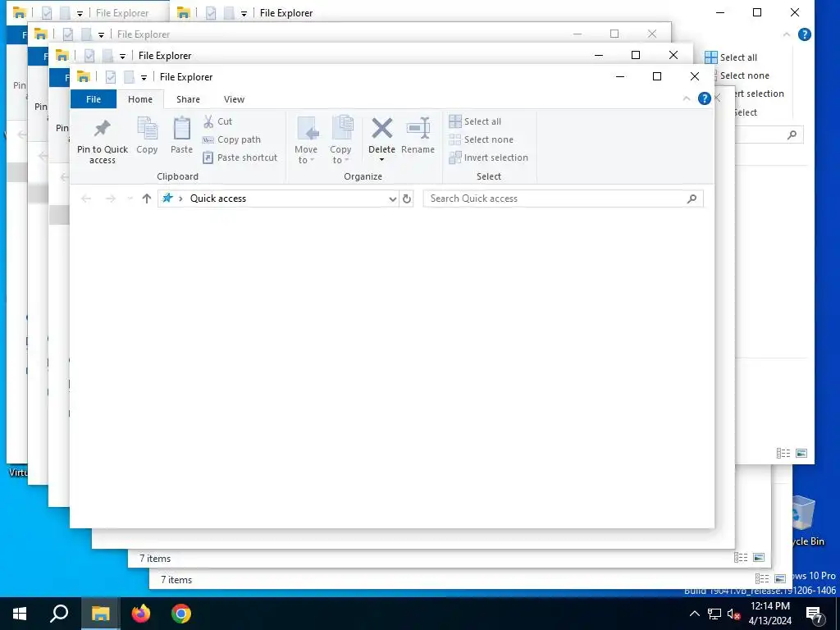840x630 pixels.
Task: Pin to Quick access in front window
Action: click(x=103, y=139)
